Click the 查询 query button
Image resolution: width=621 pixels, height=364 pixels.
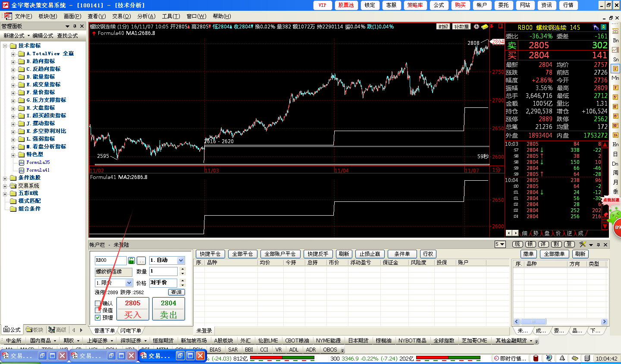[x=176, y=292]
